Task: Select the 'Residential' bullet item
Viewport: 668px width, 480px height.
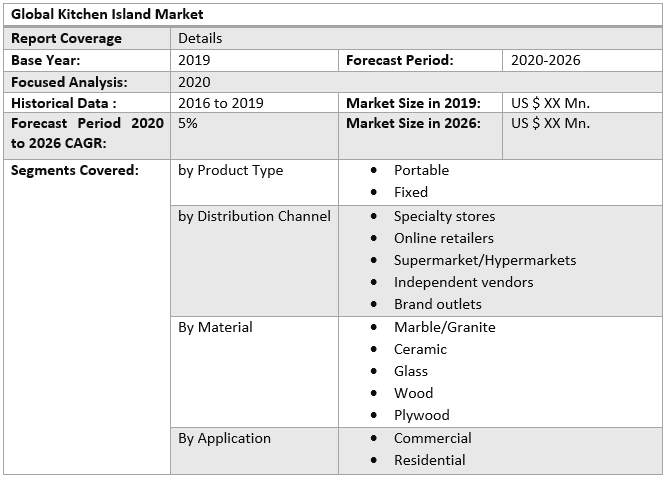Action: (429, 460)
